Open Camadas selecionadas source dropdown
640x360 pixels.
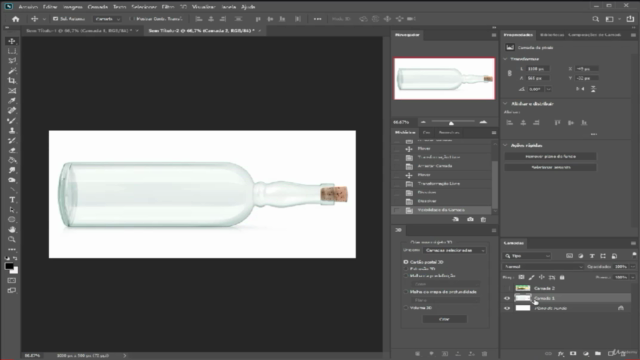pos(454,250)
